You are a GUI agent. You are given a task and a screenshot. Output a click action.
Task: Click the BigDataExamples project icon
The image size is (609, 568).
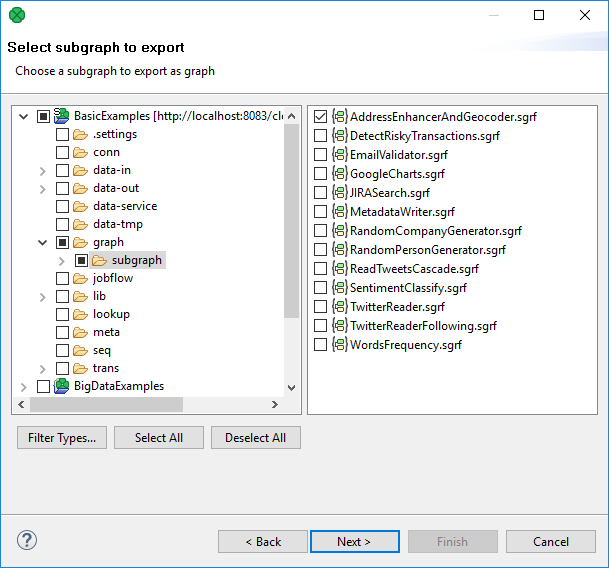[x=62, y=386]
